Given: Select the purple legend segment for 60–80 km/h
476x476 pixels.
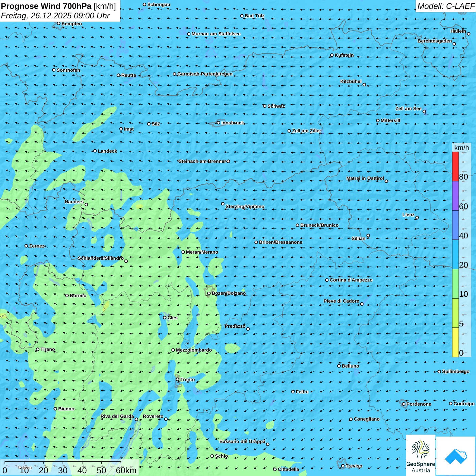Looking at the screenshot, I should [x=455, y=196].
